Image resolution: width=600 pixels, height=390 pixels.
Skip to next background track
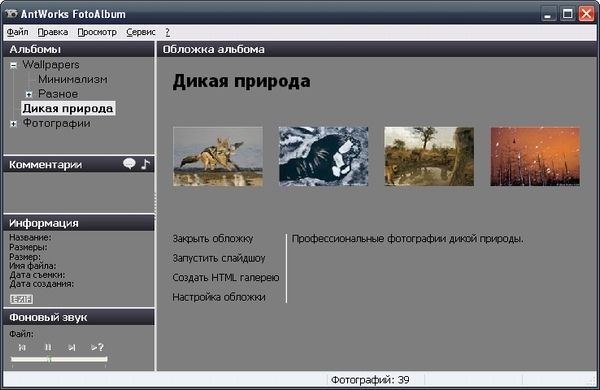point(72,347)
